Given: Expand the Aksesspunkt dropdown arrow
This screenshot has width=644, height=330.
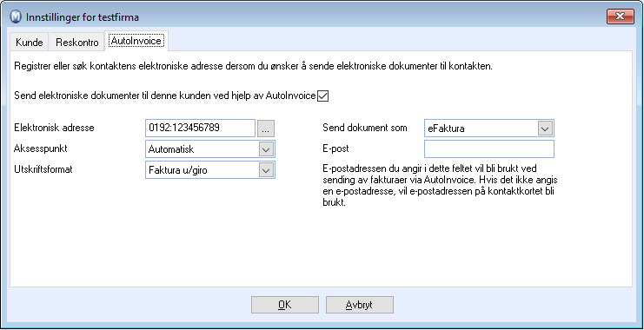Looking at the screenshot, I should pyautogui.click(x=266, y=149).
